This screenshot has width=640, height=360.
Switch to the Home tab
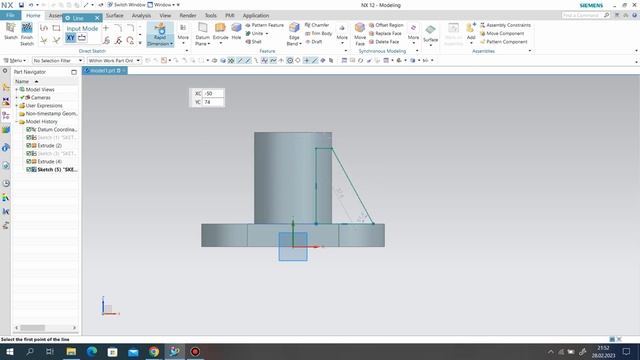pos(33,16)
